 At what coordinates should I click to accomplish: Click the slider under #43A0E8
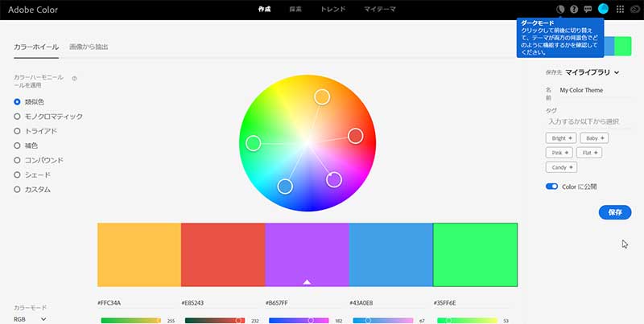pyautogui.click(x=383, y=320)
